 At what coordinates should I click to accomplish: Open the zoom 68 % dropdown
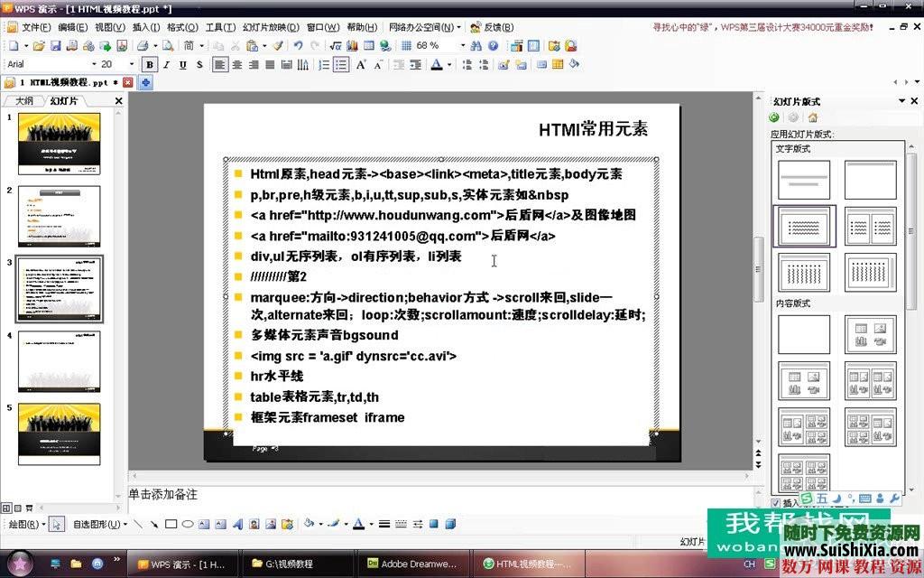tap(463, 45)
